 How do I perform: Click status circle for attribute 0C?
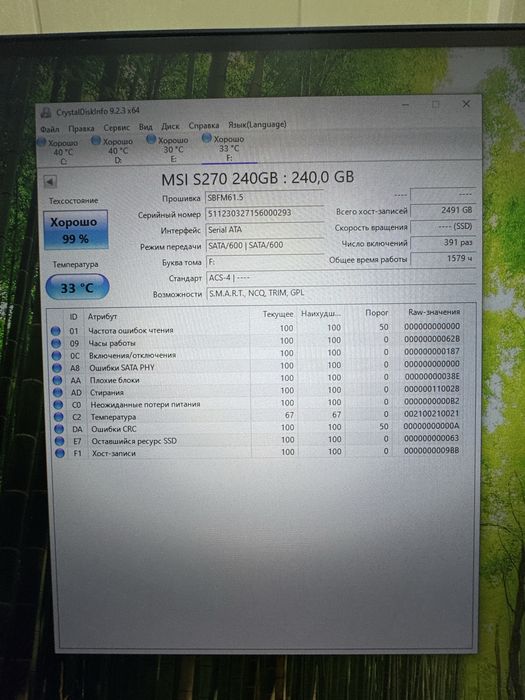tap(56, 356)
